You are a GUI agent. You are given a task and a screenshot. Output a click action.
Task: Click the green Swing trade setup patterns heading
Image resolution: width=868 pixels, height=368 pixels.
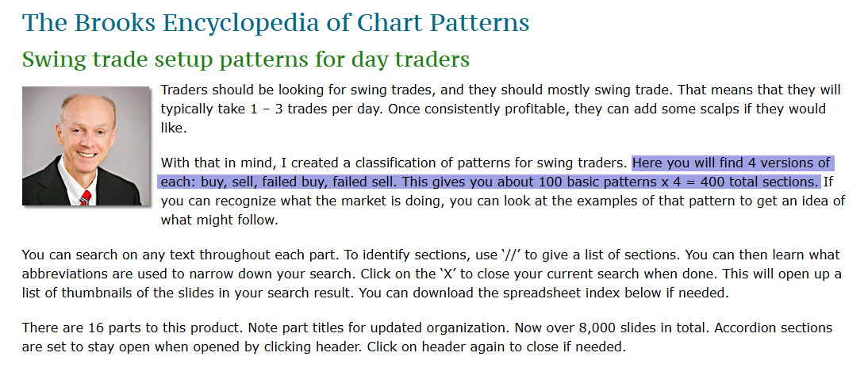click(245, 59)
